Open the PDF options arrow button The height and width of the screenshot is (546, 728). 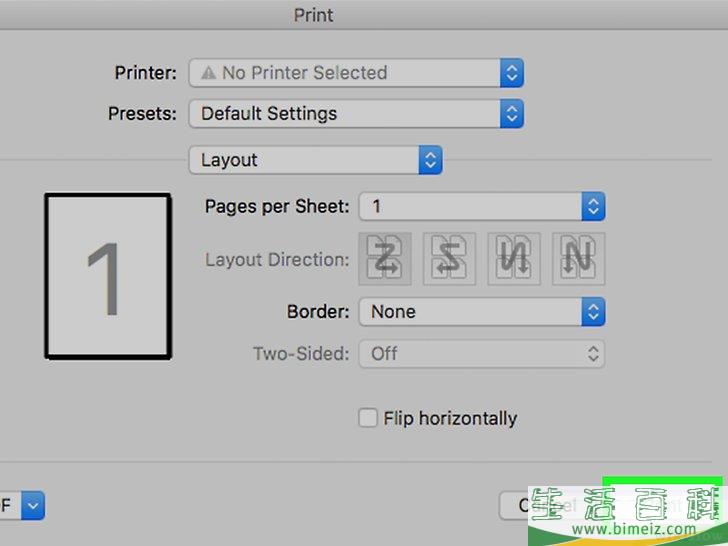(x=33, y=505)
